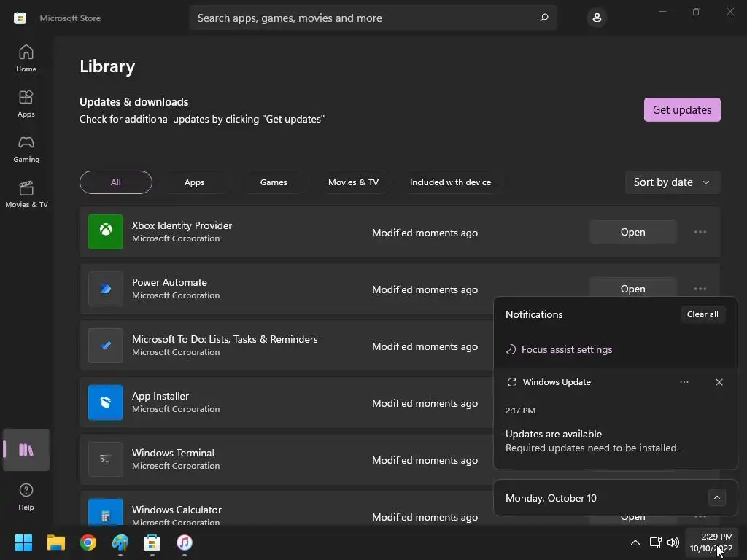This screenshot has height=560, width=747.
Task: Click the Windows Calculator app name
Action: [177, 510]
